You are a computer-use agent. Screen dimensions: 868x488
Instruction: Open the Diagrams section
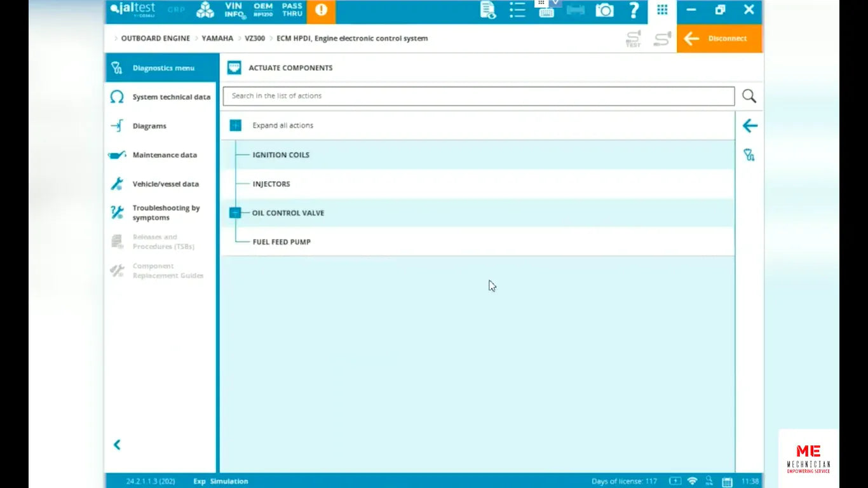point(149,126)
